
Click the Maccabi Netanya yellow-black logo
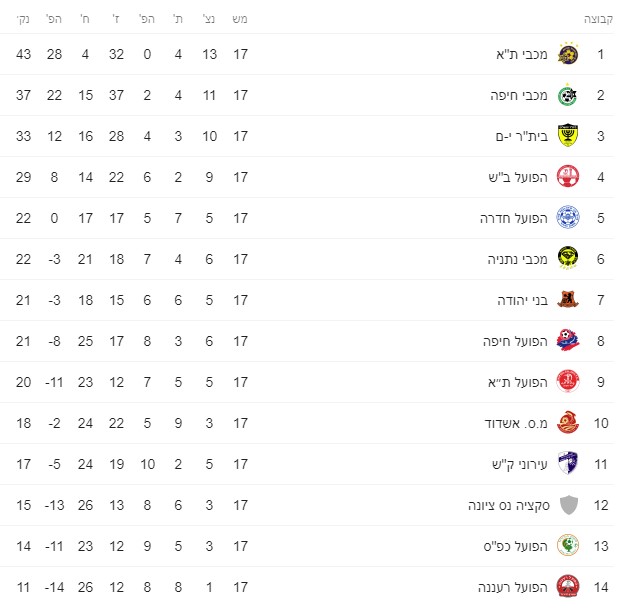(568, 259)
